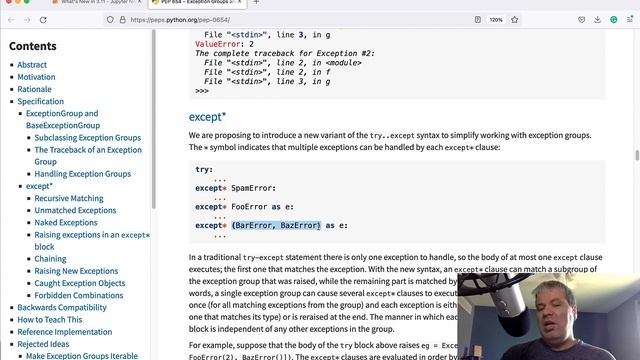Click the highlighted (BarError, BazError) code text
This screenshot has width=640, height=360.
276,225
